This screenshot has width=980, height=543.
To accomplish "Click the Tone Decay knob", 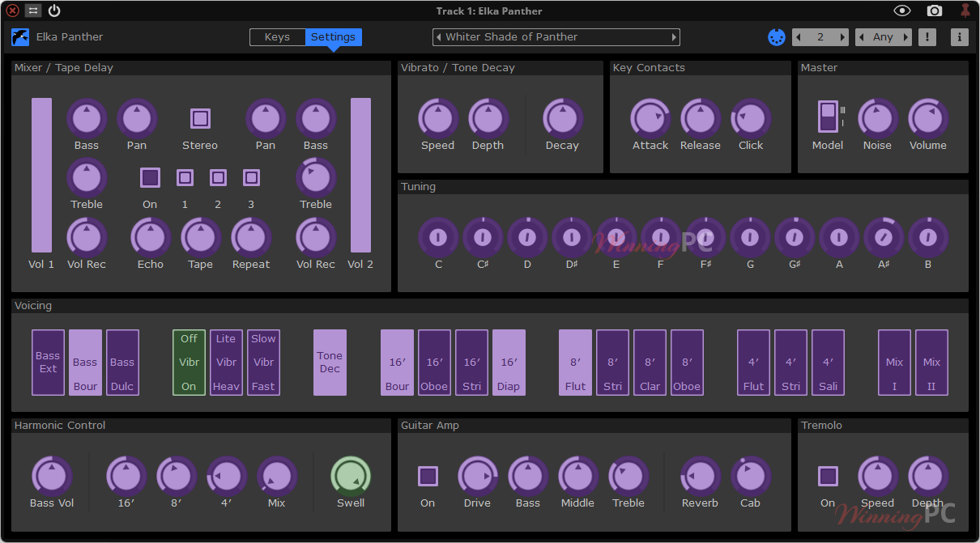I will (563, 118).
